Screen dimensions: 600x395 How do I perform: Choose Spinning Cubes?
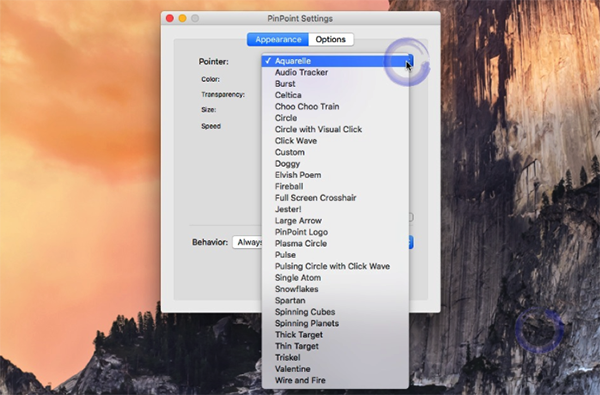pos(335,312)
